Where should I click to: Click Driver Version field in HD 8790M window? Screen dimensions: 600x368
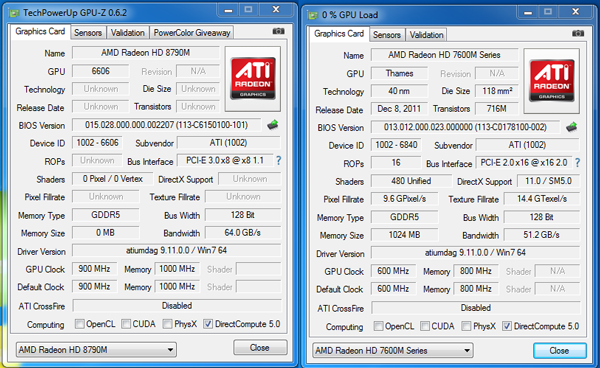(x=177, y=251)
